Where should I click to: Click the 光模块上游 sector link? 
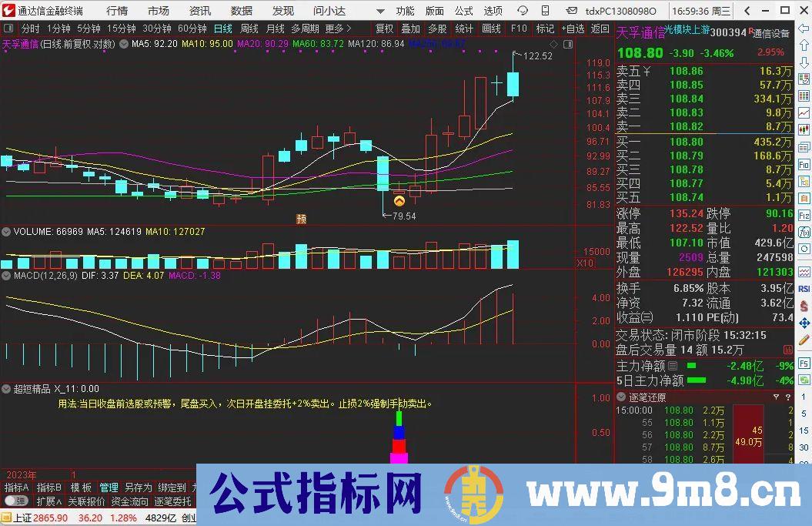click(687, 30)
